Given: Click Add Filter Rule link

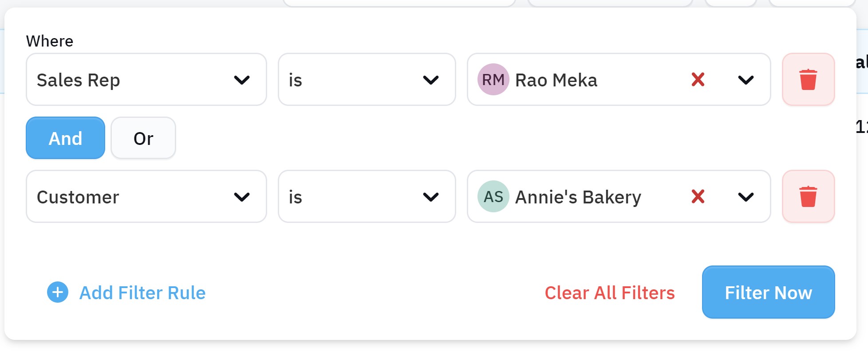Looking at the screenshot, I should 142,293.
